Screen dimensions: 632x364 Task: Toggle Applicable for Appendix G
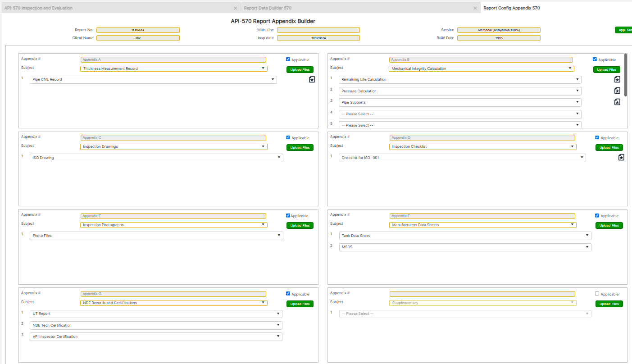[288, 293]
